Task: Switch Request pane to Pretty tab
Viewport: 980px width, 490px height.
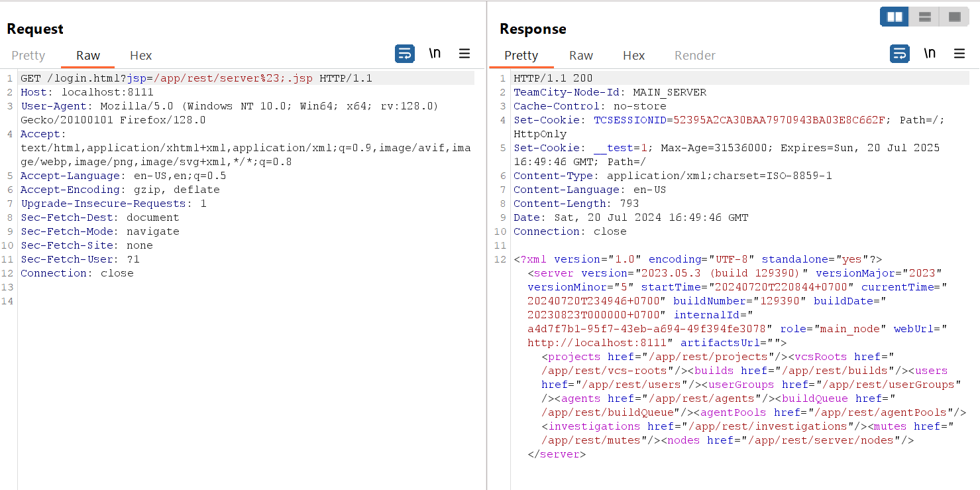Action: [28, 56]
